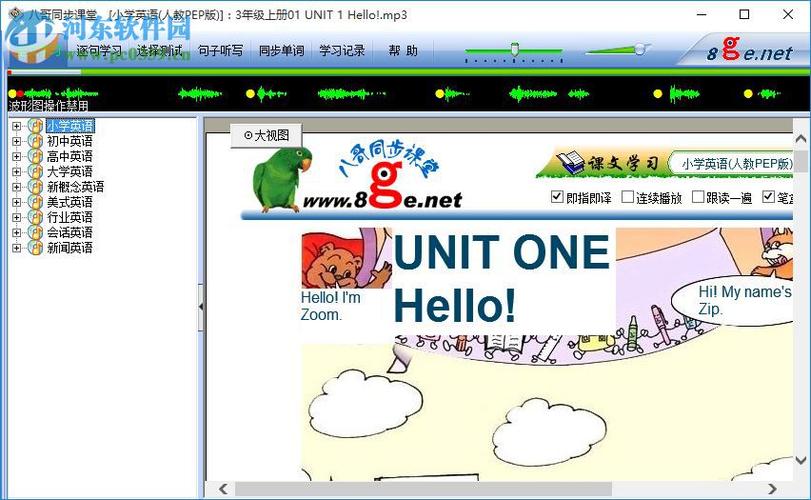Viewport: 811px width, 500px height.
Task: Expand the 新闻英语 tree node
Action: tap(17, 248)
